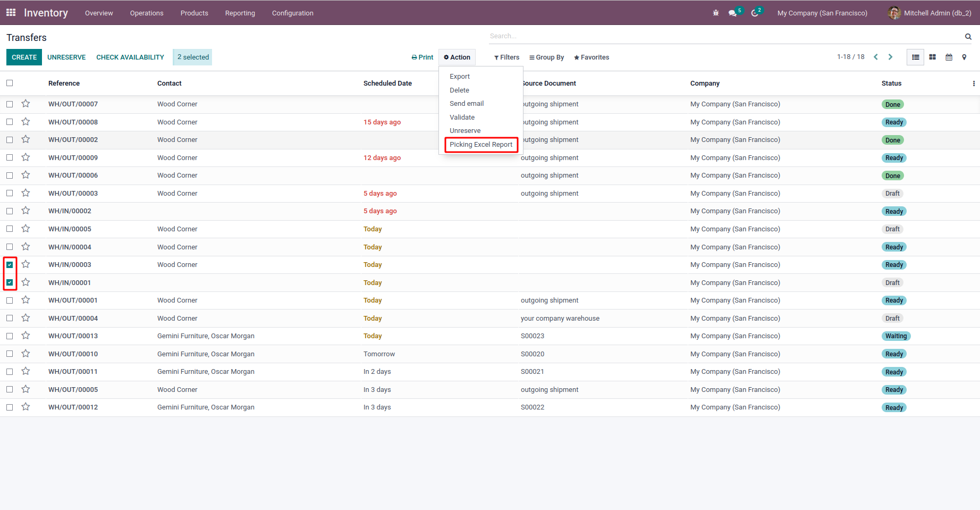Click the search magnifier icon
The width and height of the screenshot is (980, 510).
[x=968, y=37]
